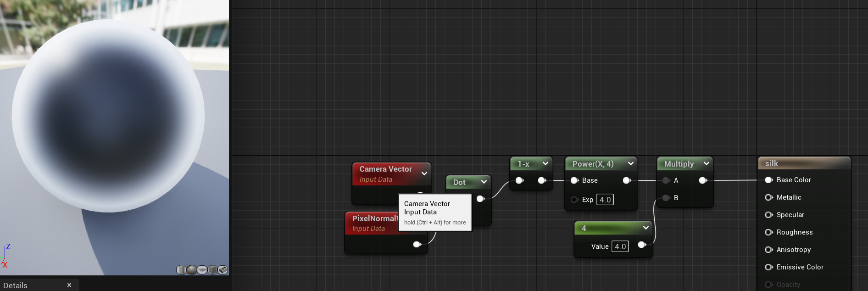The height and width of the screenshot is (291, 868).
Task: Select the Camera Vector node title
Action: point(386,169)
